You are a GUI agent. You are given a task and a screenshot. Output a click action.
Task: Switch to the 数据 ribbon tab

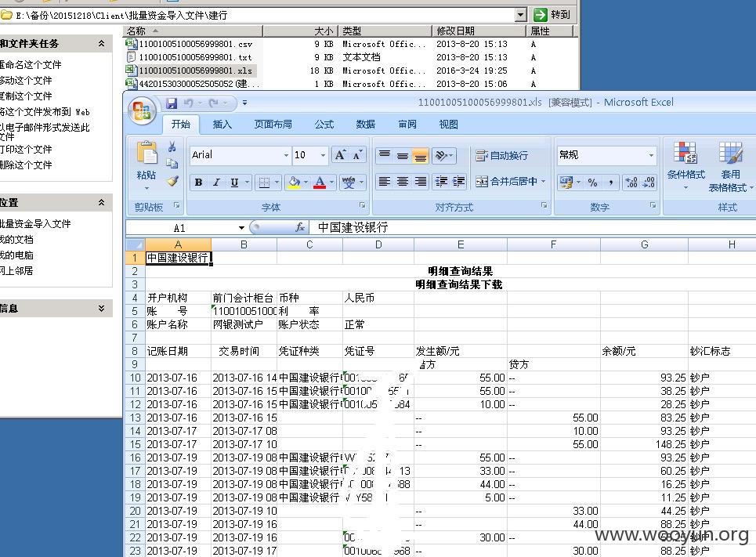[x=365, y=125]
